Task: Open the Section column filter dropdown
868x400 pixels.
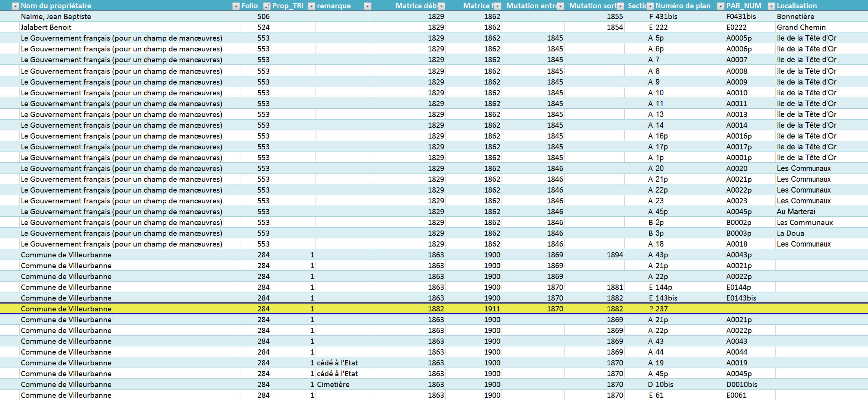Action: coord(650,6)
